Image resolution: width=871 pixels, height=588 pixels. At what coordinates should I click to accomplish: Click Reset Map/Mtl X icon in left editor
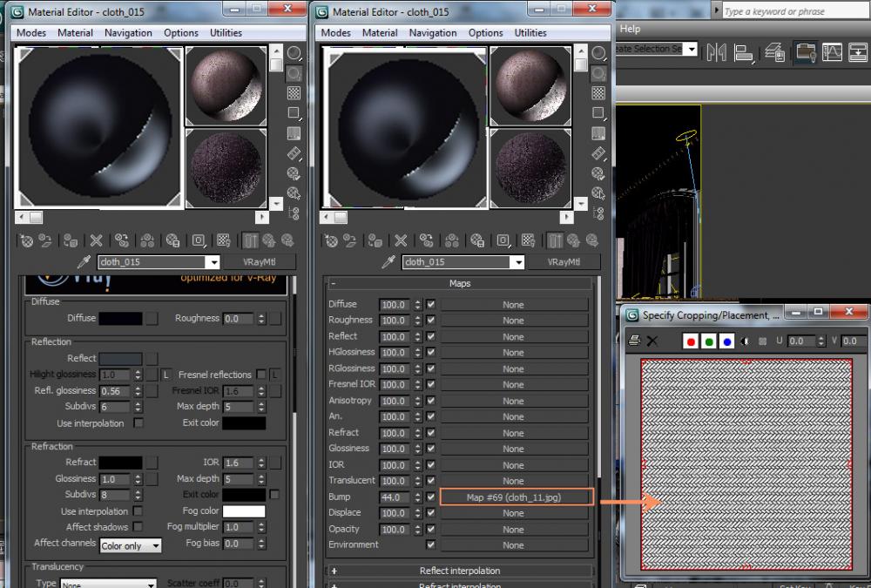click(x=96, y=241)
